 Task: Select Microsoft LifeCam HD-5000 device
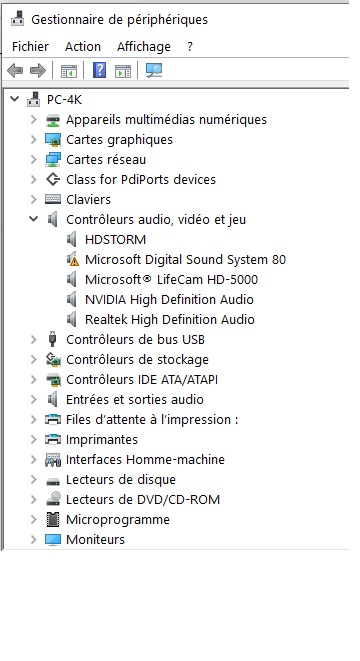171,279
